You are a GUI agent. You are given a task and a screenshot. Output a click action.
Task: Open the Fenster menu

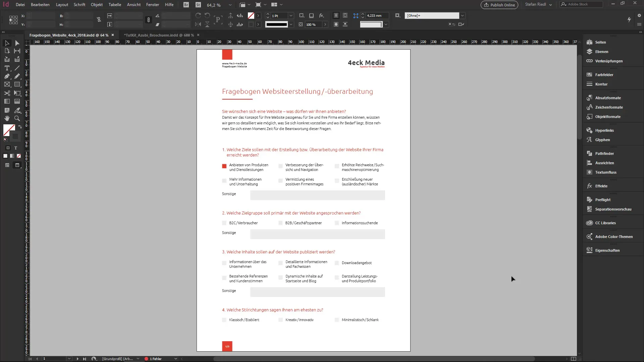coord(153,5)
